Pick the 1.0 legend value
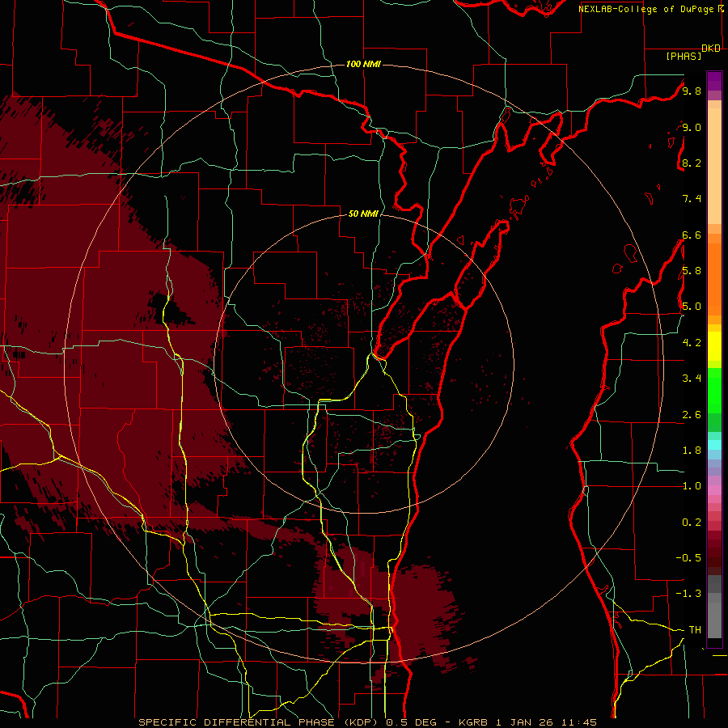Viewport: 728px width, 728px height. [x=692, y=486]
